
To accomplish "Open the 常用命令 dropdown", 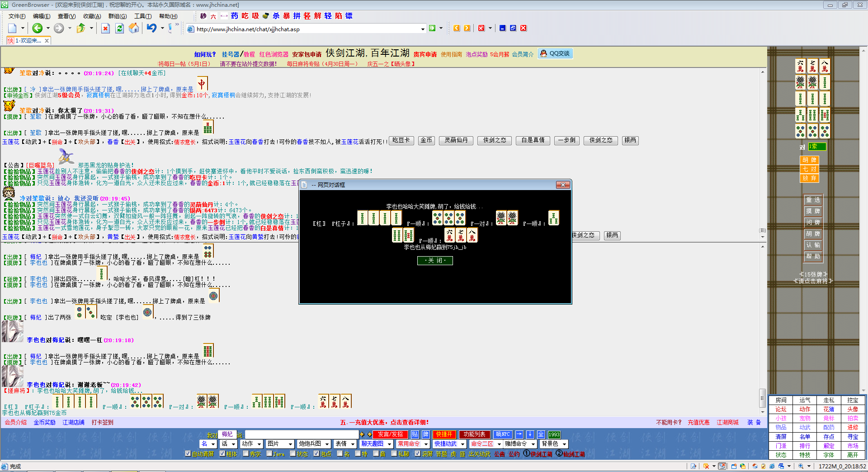I will pos(413,444).
